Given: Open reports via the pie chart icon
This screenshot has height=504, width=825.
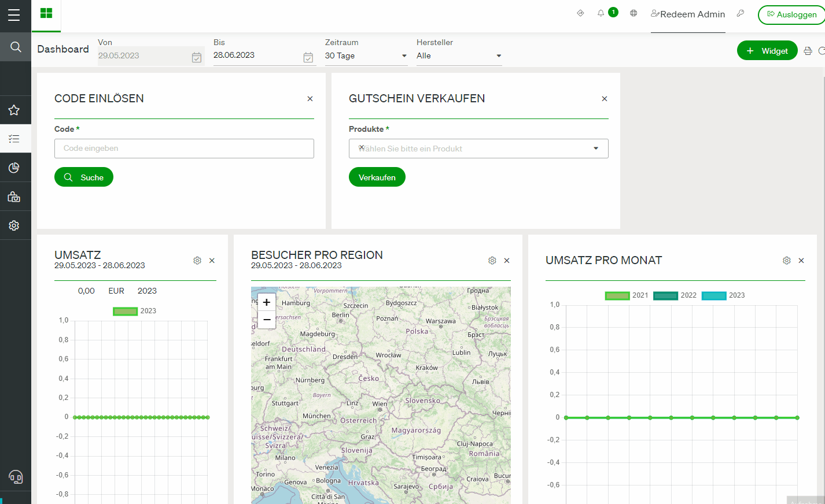Looking at the screenshot, I should [x=14, y=168].
